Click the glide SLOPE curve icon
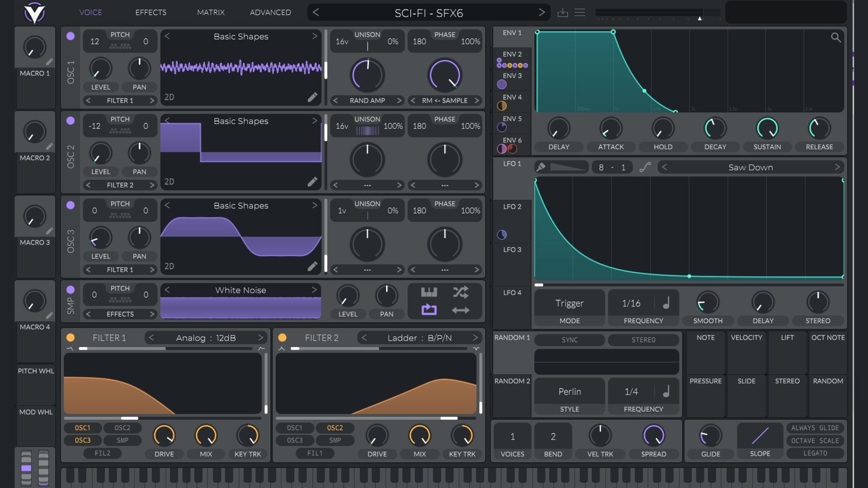The image size is (868, 488). click(x=760, y=436)
